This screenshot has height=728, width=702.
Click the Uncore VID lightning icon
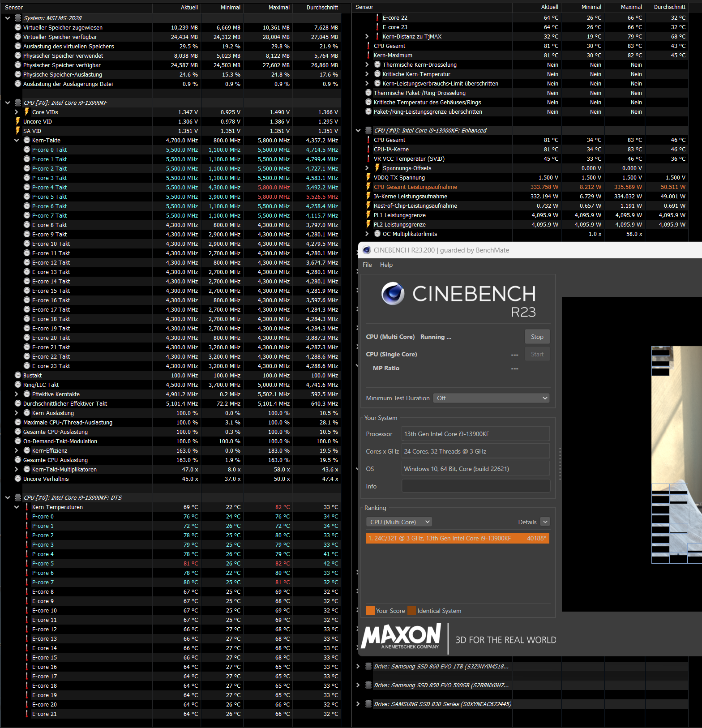(x=18, y=121)
